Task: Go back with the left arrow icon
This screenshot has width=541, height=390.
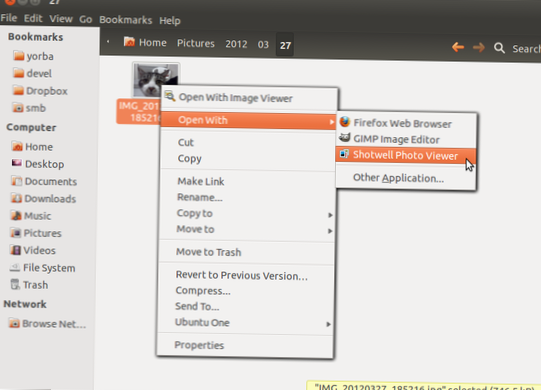Action: coord(458,47)
